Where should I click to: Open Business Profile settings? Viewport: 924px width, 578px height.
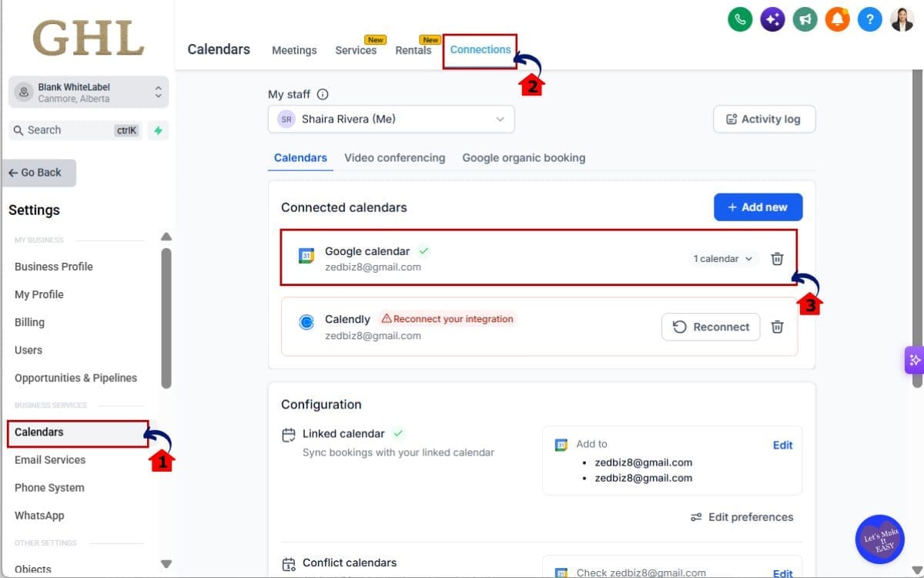click(x=54, y=267)
